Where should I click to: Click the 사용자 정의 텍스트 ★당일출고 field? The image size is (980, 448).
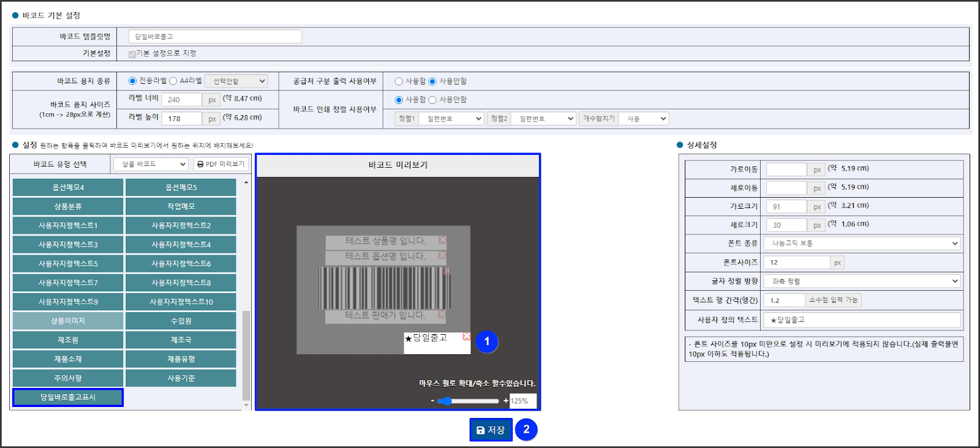pos(862,320)
